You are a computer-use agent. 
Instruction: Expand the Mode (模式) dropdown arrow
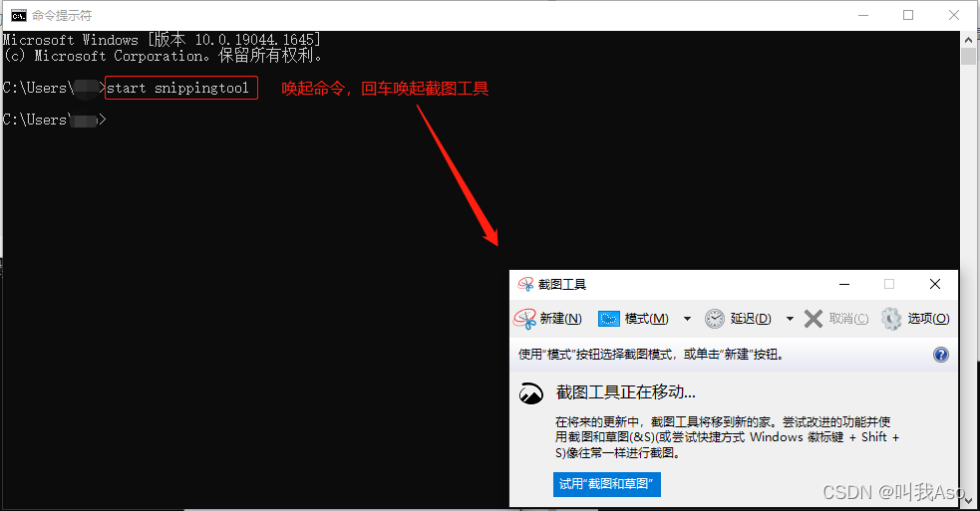(x=687, y=319)
